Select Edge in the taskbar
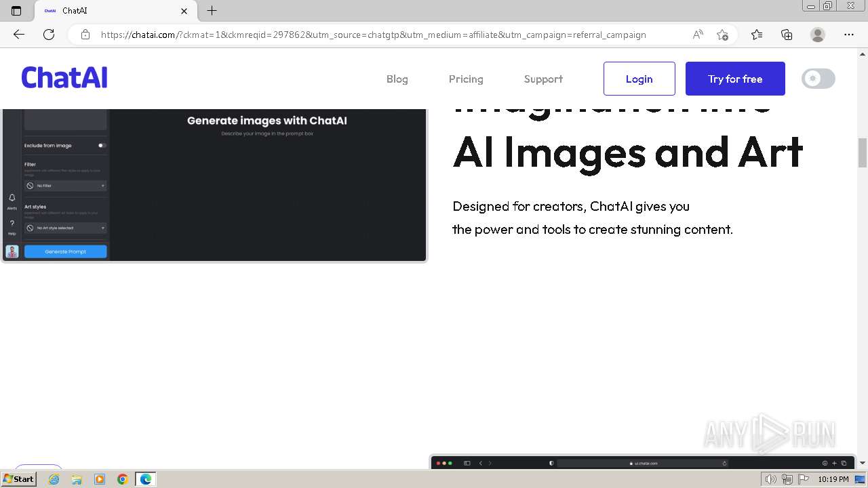Screen dimensions: 868x488 tap(146, 479)
